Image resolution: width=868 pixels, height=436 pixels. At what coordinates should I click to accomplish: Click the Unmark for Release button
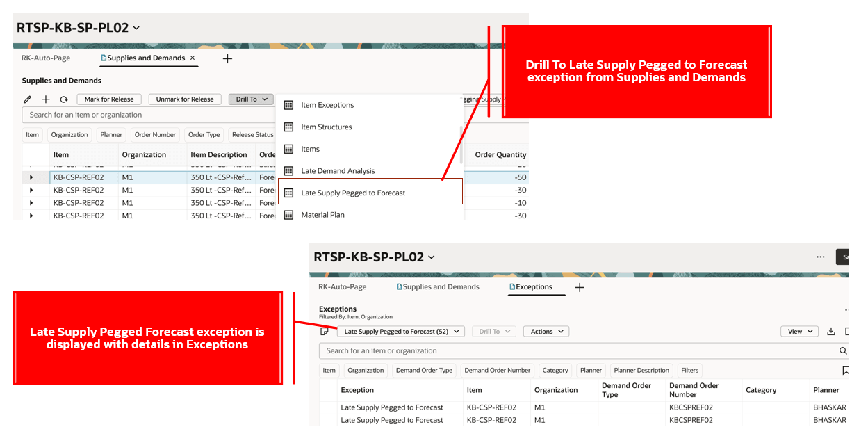[x=185, y=99]
